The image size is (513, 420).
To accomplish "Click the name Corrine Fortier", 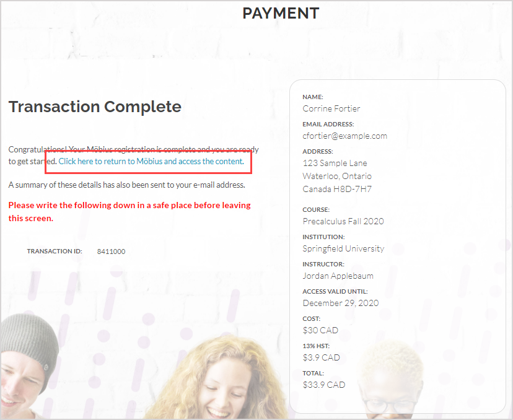I will [x=331, y=108].
